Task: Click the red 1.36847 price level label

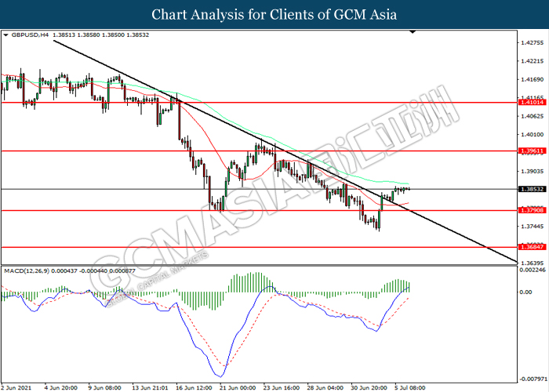Action: [533, 247]
